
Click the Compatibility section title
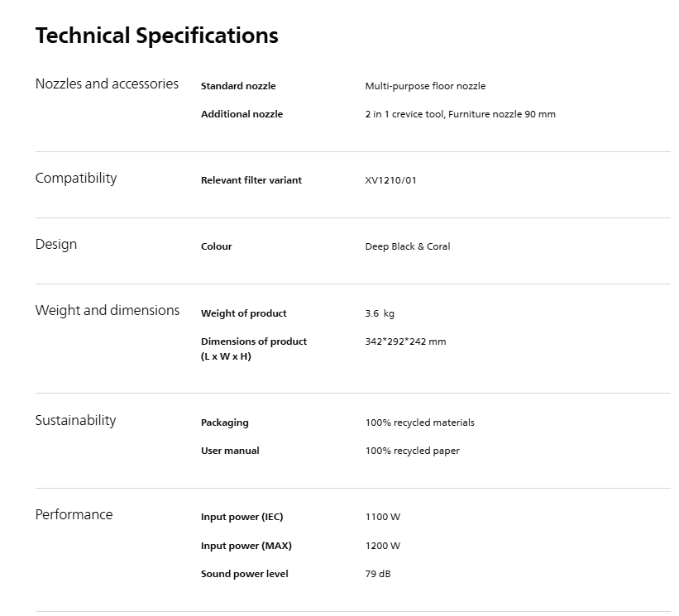tap(76, 178)
